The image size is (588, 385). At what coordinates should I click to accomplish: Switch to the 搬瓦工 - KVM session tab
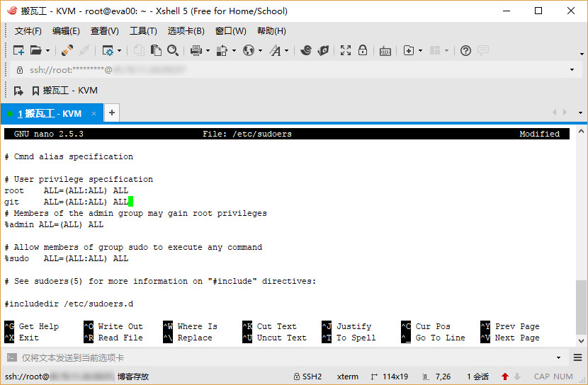(50, 113)
